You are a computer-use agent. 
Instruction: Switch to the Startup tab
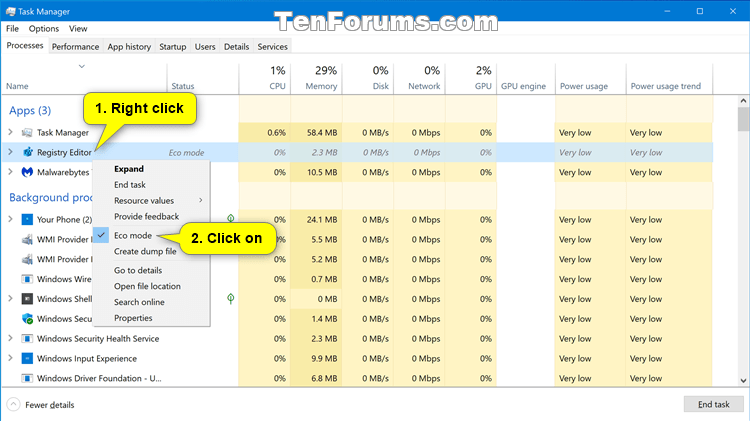[173, 46]
